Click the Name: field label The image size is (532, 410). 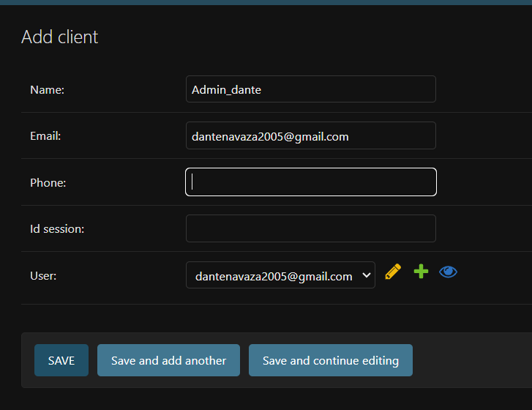[x=48, y=90]
